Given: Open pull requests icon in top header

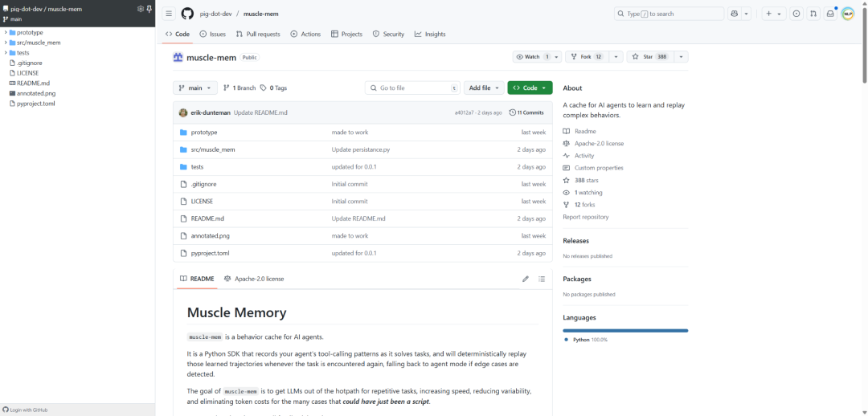Looking at the screenshot, I should [x=813, y=14].
